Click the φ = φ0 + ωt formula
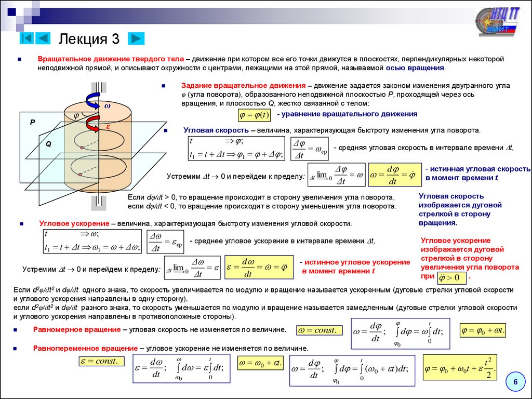 point(483,330)
